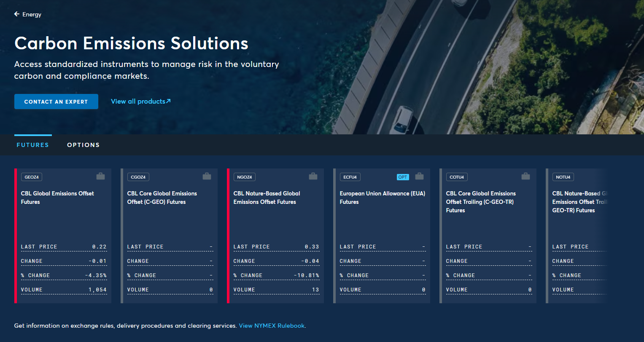The image size is (644, 342).
Task: Open the View NYMEX Rulebook link
Action: tap(272, 326)
